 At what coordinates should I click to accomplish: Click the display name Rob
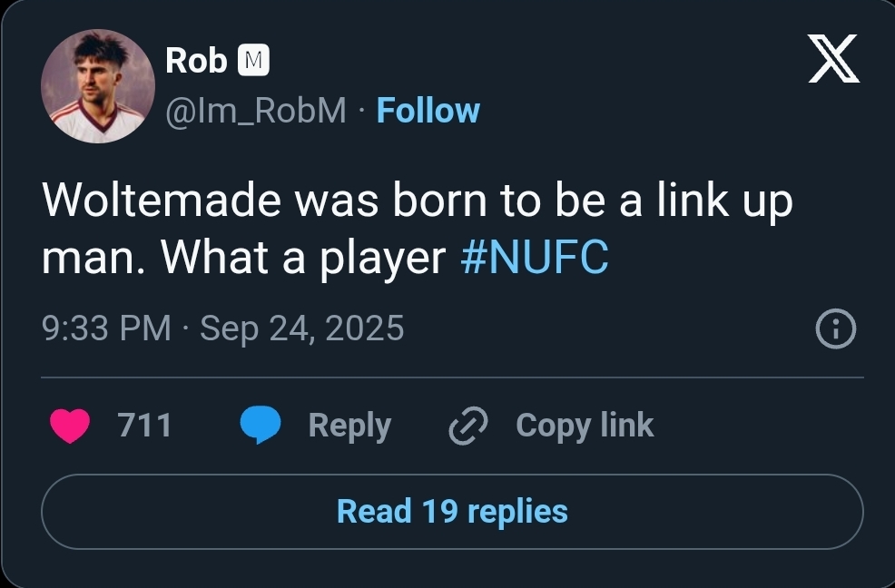(195, 61)
